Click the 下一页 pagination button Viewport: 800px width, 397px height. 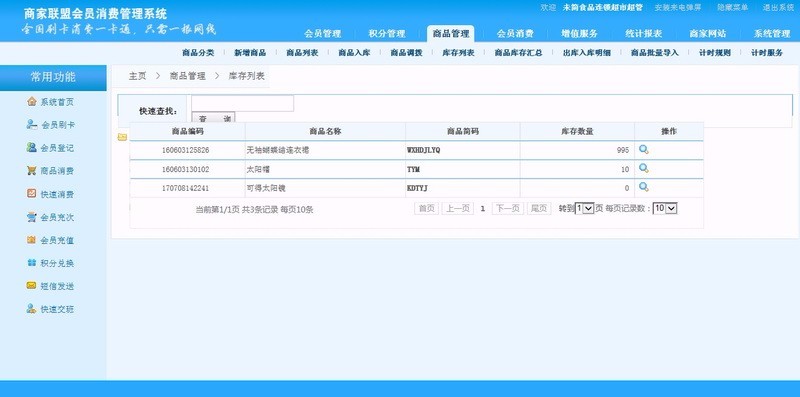pos(508,208)
